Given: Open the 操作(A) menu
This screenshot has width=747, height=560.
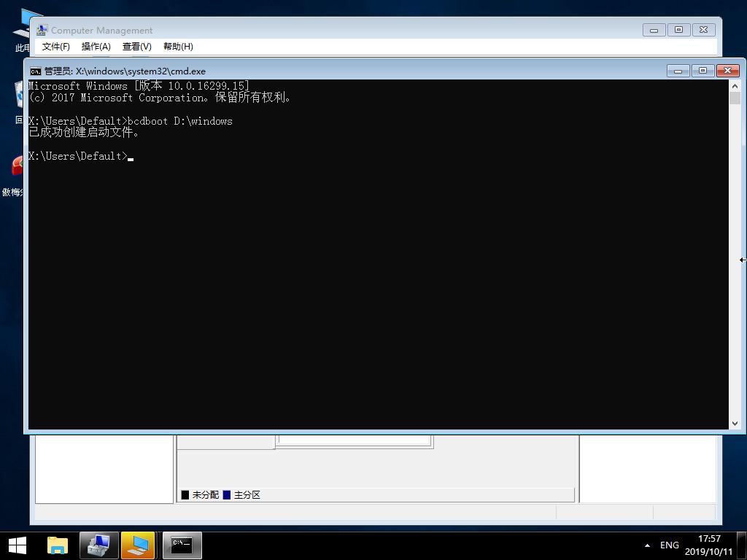Looking at the screenshot, I should tap(96, 47).
